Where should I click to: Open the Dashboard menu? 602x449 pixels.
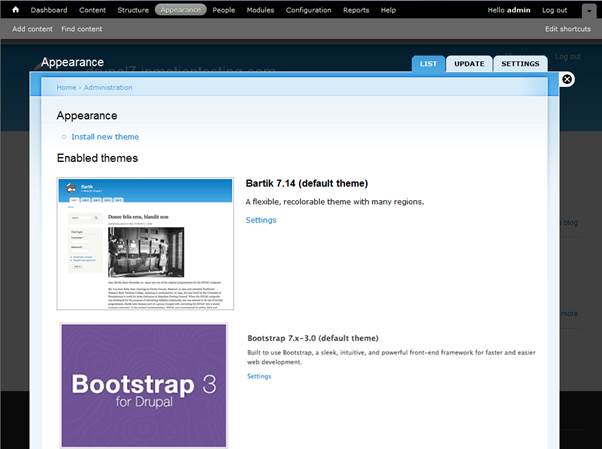point(49,10)
